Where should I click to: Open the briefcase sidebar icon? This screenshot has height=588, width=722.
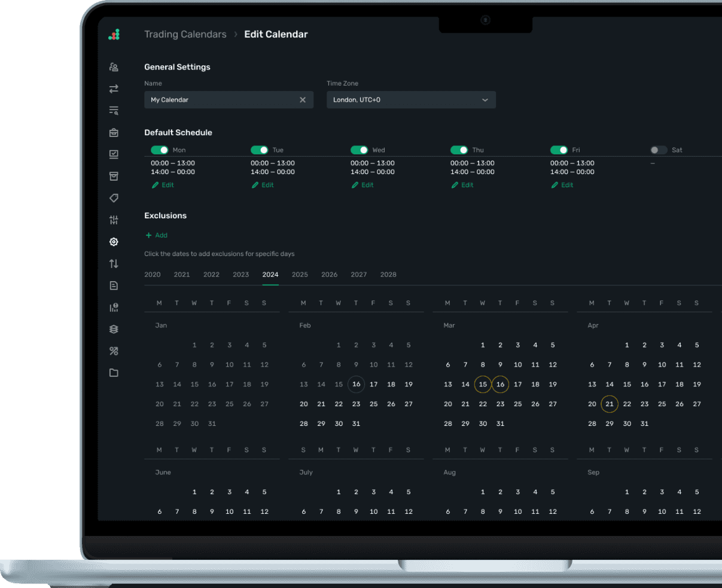[x=114, y=133]
